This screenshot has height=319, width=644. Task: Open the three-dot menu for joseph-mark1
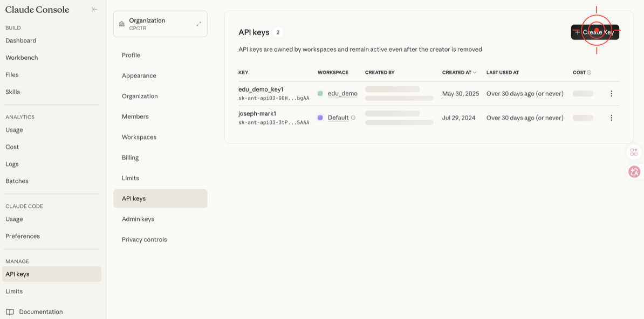click(611, 118)
